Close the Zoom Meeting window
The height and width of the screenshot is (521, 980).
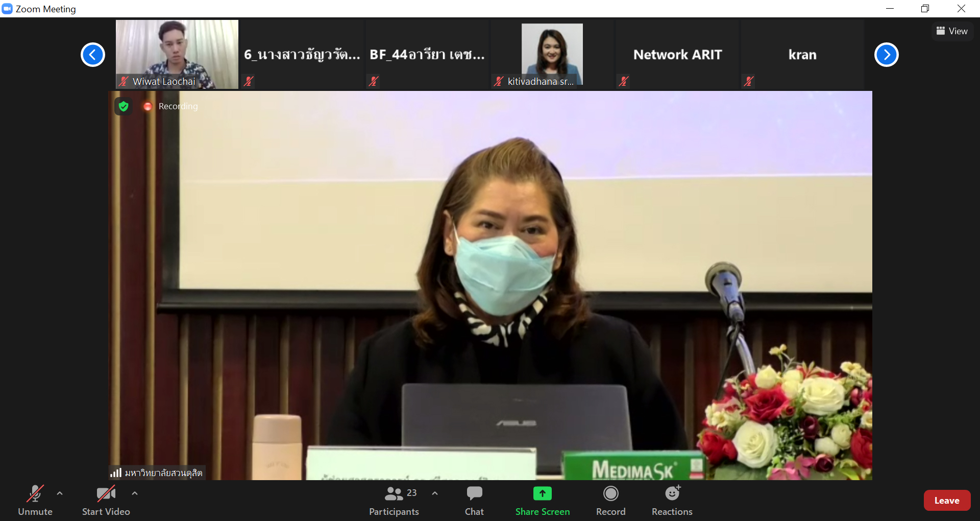961,9
